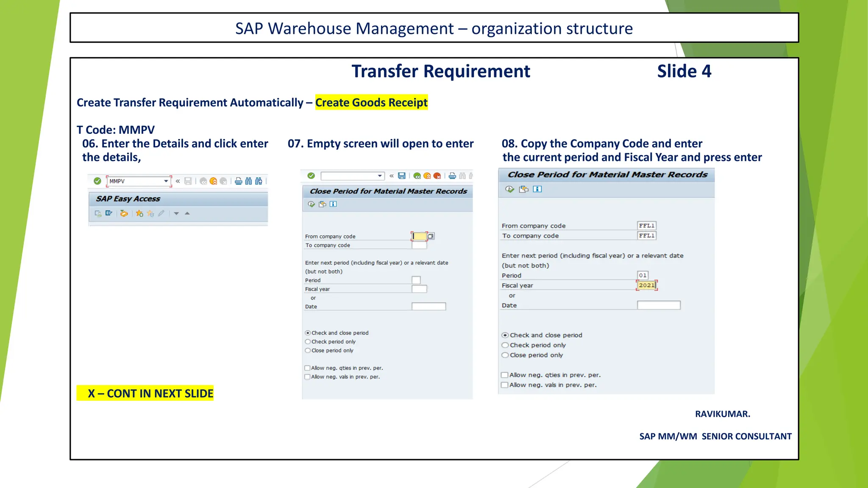Click blue Information icon in step 07 screenshot

(333, 204)
